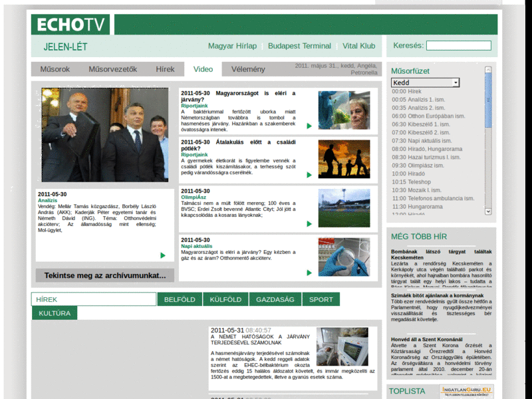Select the GAZDASÁG news category
Viewport: 532px width, 399px height.
pyautogui.click(x=275, y=299)
